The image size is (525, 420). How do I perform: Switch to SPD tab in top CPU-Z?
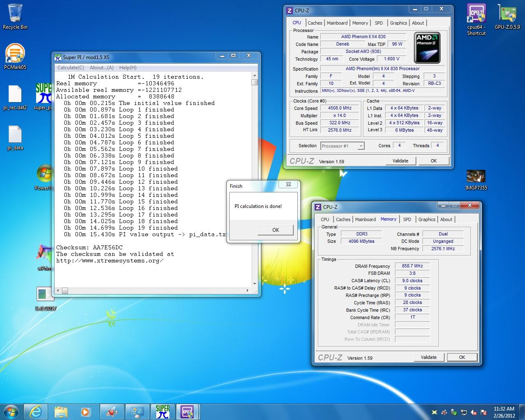click(x=379, y=23)
